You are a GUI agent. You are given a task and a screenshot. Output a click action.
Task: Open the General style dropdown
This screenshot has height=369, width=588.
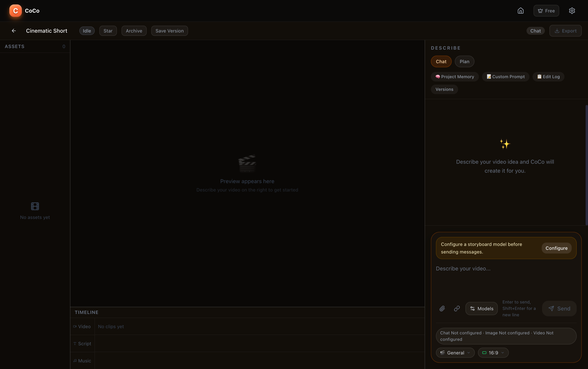pyautogui.click(x=455, y=353)
